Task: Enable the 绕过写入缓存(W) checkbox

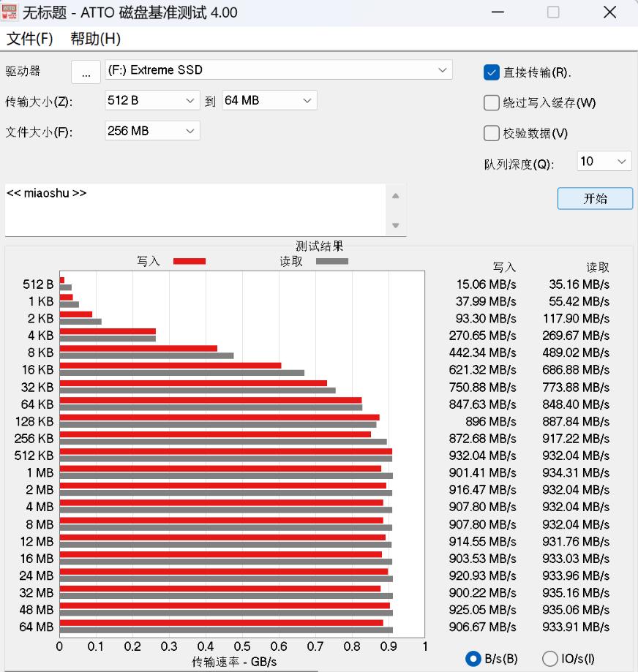Action: click(491, 102)
